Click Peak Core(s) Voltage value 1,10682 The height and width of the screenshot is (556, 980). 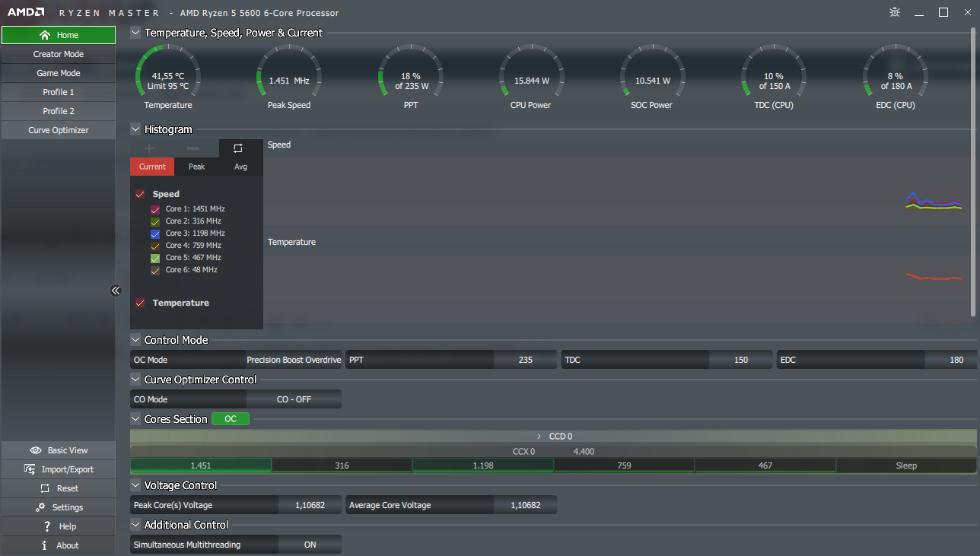click(x=310, y=505)
